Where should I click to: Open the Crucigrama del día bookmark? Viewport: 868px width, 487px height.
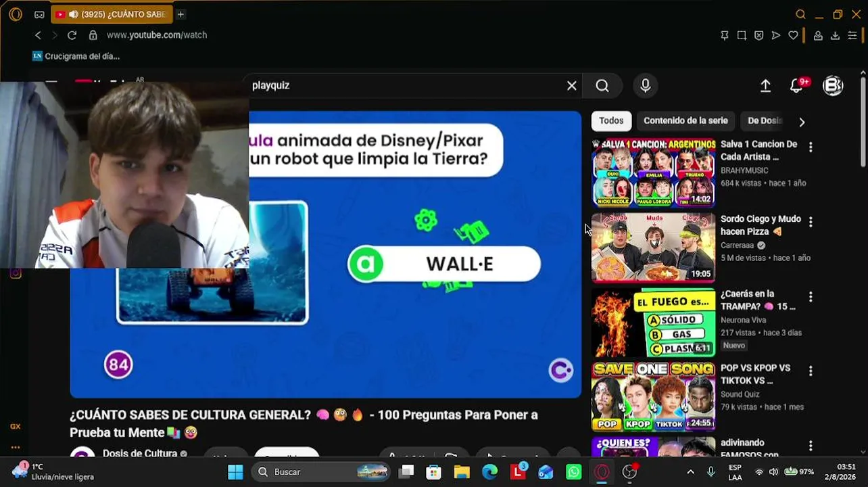(x=76, y=56)
